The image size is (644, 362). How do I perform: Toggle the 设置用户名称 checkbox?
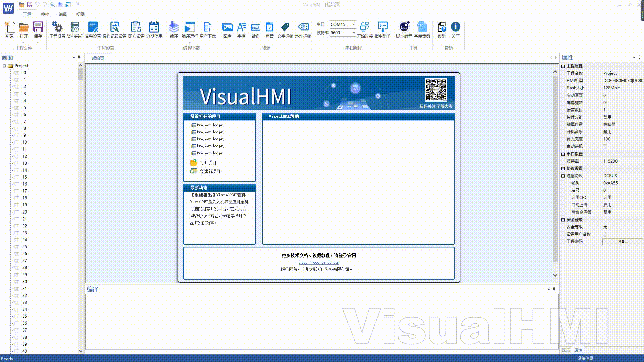tap(605, 234)
